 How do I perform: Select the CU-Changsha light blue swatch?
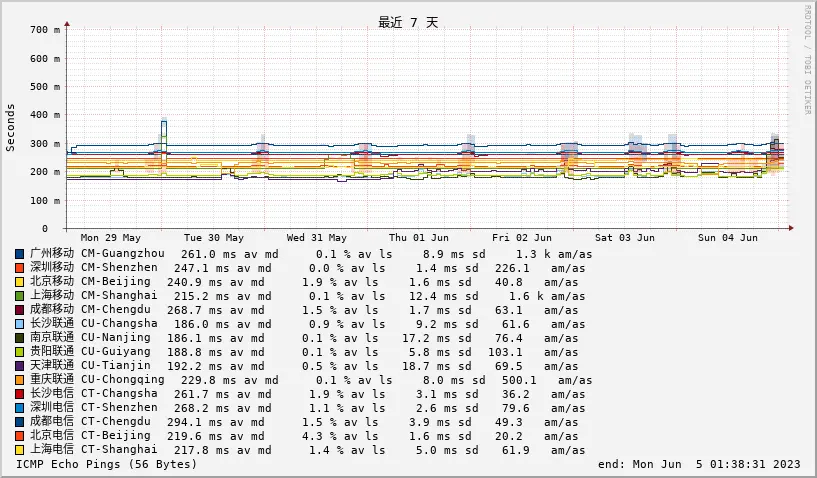pos(20,324)
